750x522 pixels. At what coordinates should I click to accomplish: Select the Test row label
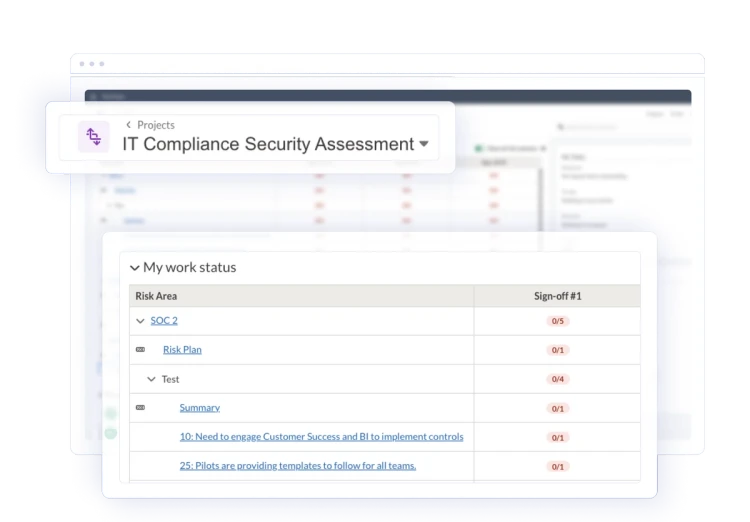[x=171, y=379]
